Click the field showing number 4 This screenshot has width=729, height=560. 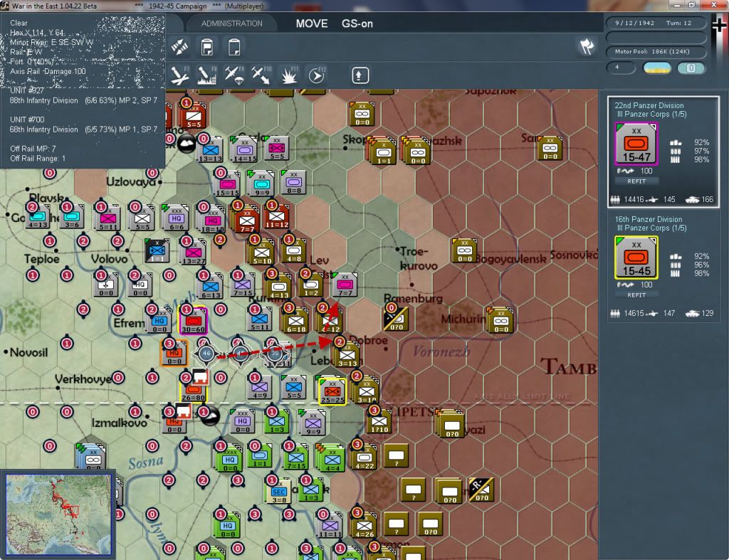tap(621, 68)
